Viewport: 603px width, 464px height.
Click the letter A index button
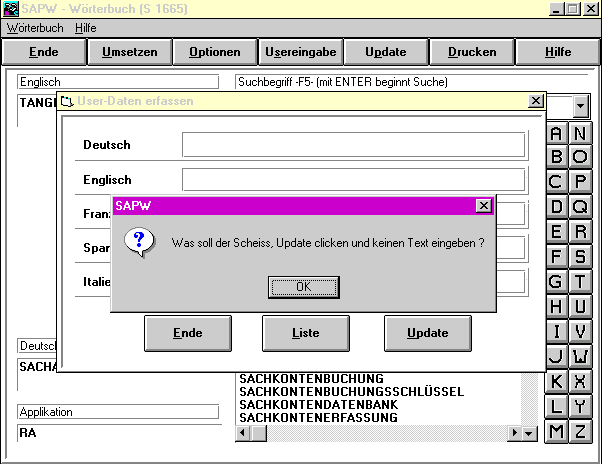point(556,133)
